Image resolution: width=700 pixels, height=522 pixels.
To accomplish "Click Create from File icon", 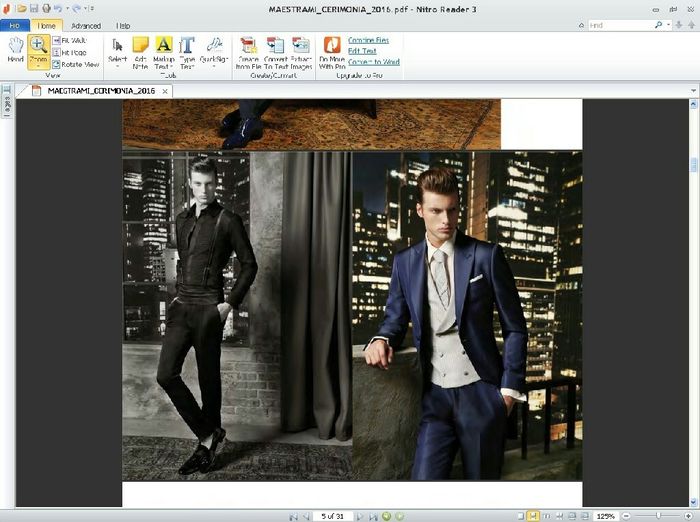I will (x=248, y=50).
